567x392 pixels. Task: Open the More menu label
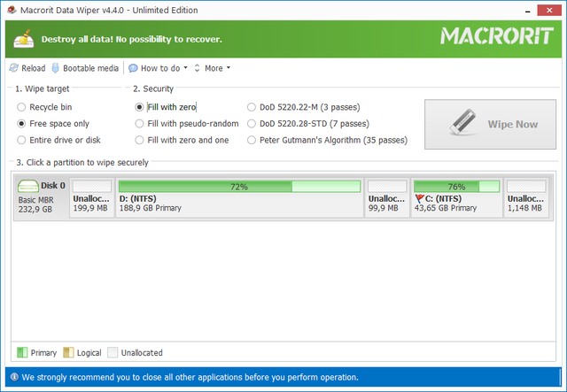click(214, 68)
